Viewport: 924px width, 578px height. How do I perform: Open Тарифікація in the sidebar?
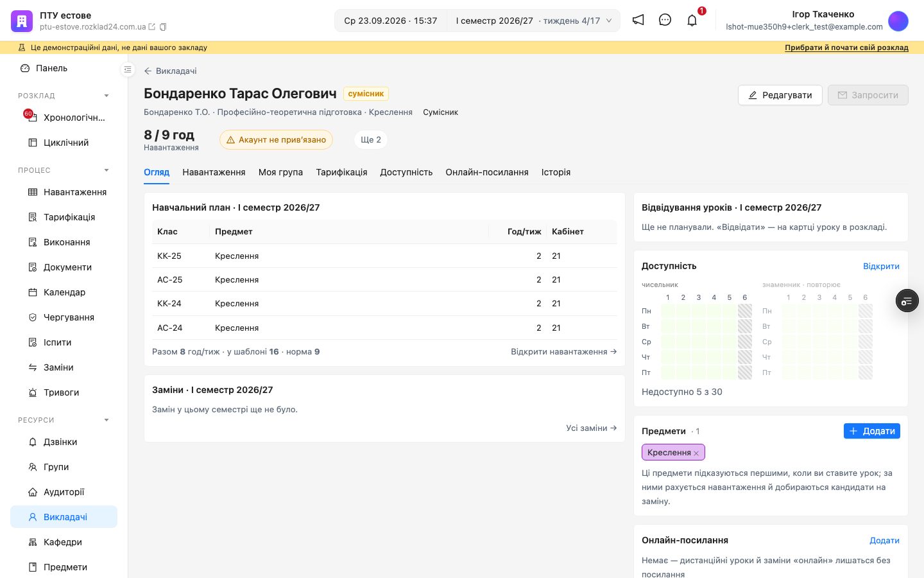coord(64,217)
